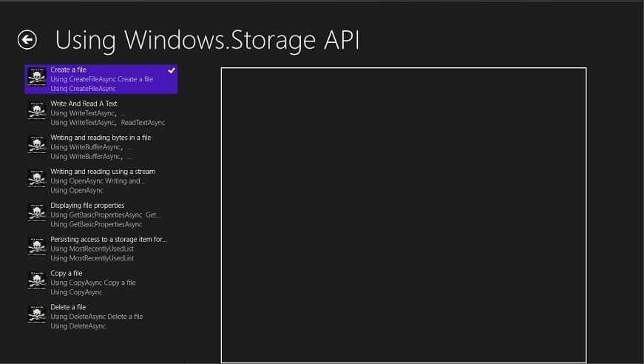Click 'Using CreateFileAsync Create a file' subtitle

102,79
